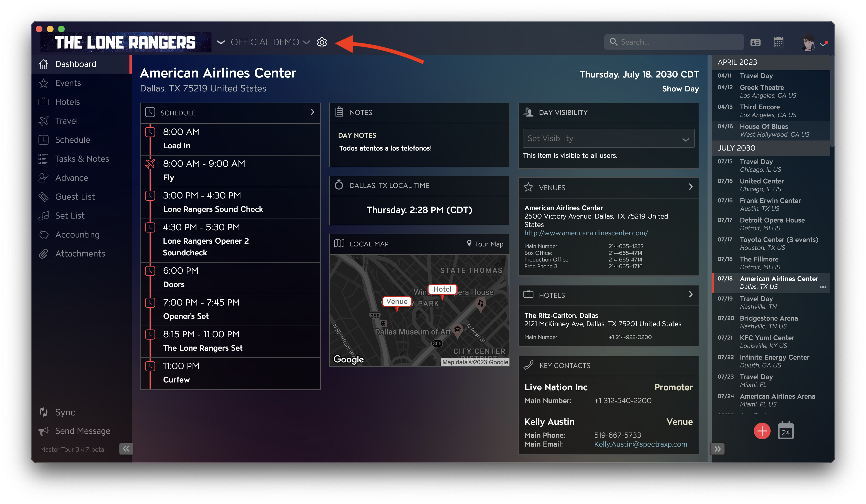This screenshot has width=866, height=504.
Task: Click the Venues panel star icon
Action: (528, 187)
